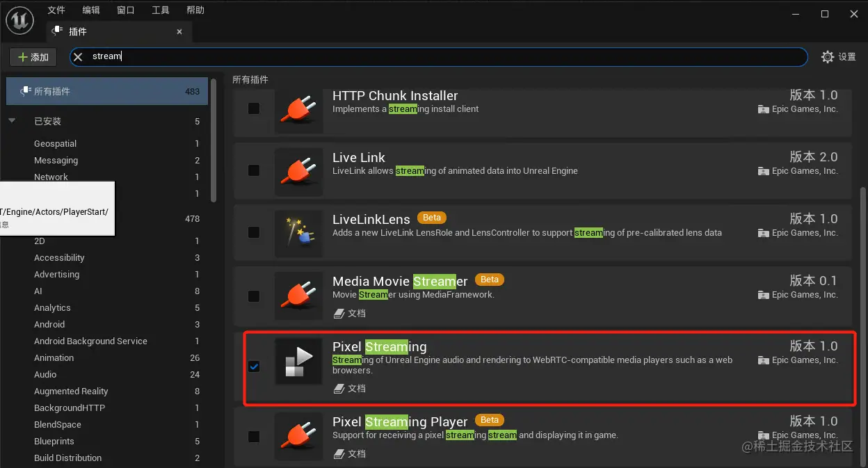Click the 所有插件 category plug icon
This screenshot has width=868, height=468.
[x=26, y=91]
